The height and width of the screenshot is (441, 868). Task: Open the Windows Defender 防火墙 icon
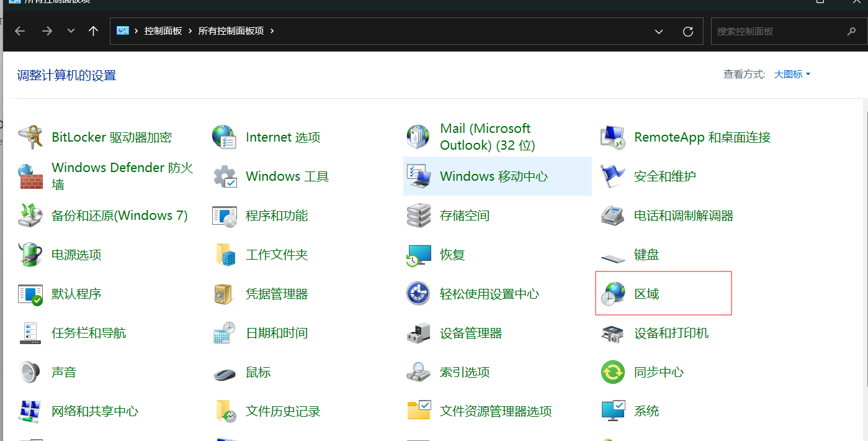pos(30,176)
